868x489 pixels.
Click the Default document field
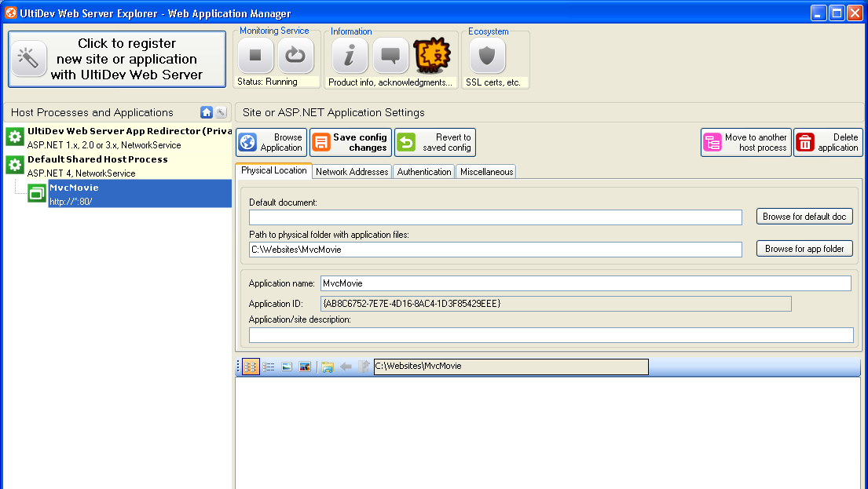[496, 217]
